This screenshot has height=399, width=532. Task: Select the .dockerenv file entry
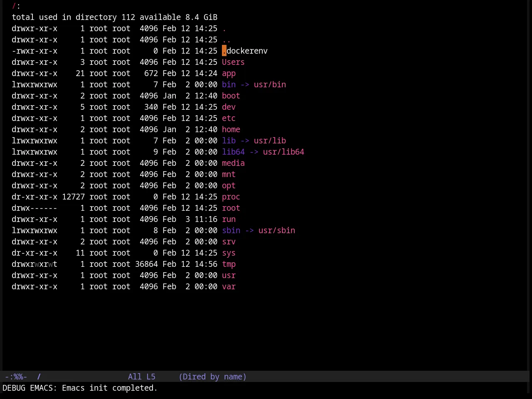[245, 51]
